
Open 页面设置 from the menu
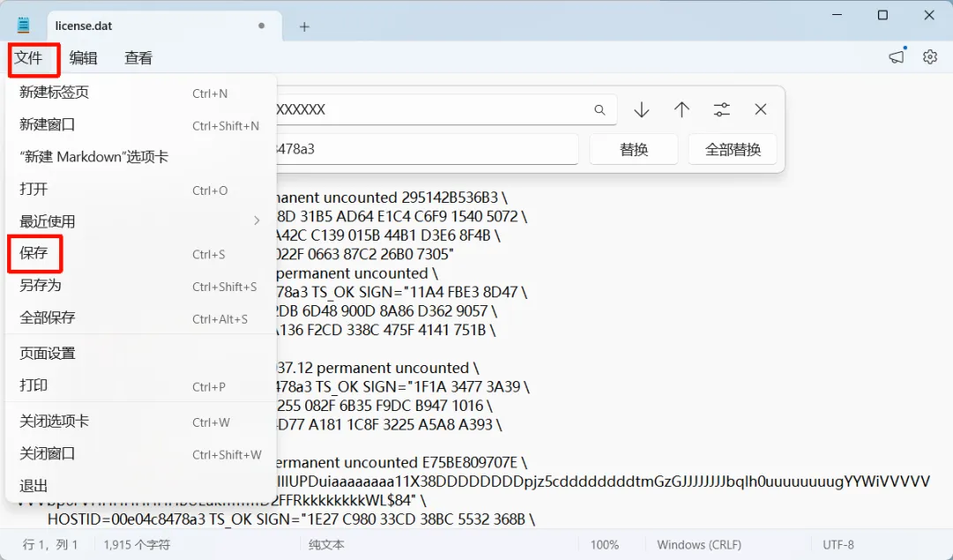(x=141, y=353)
